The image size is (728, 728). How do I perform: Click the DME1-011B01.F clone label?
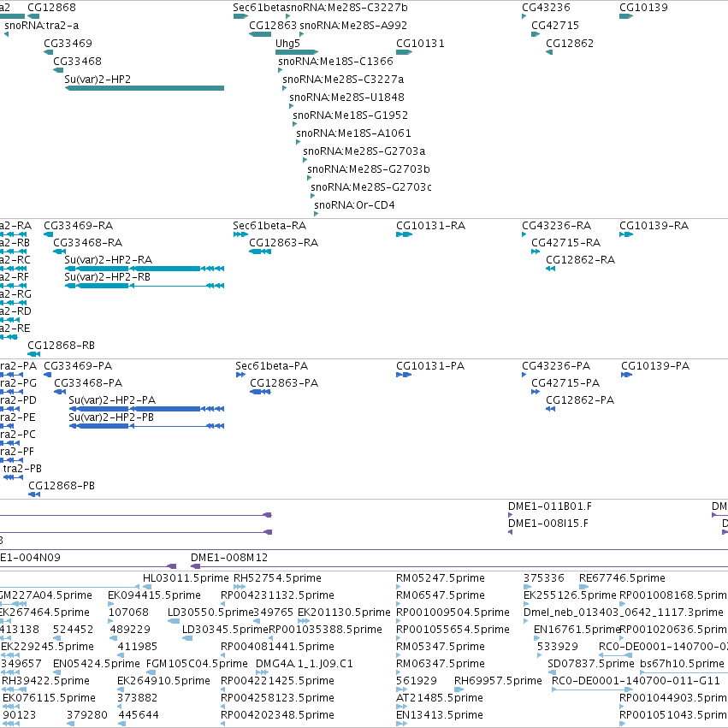(x=550, y=506)
